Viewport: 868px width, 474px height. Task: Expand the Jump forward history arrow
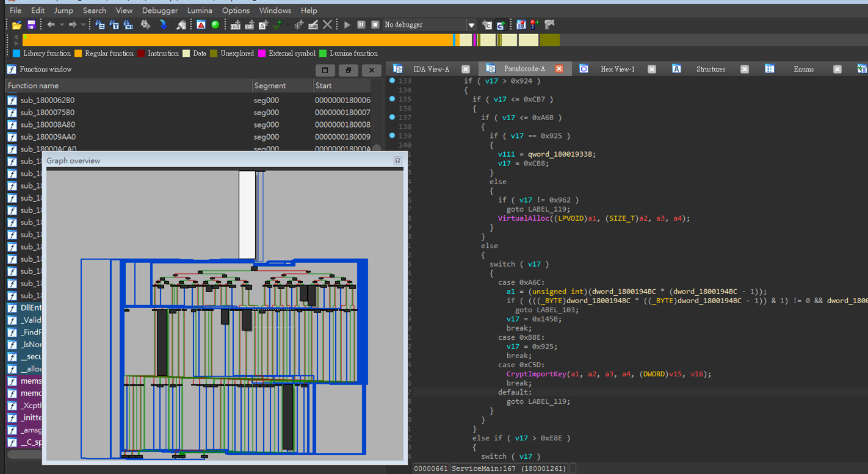pos(82,25)
